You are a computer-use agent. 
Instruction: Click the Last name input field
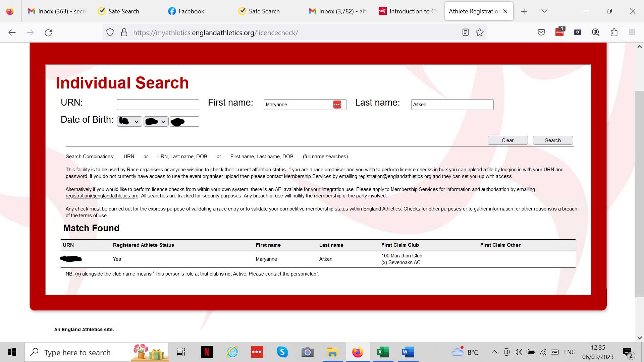pyautogui.click(x=452, y=105)
